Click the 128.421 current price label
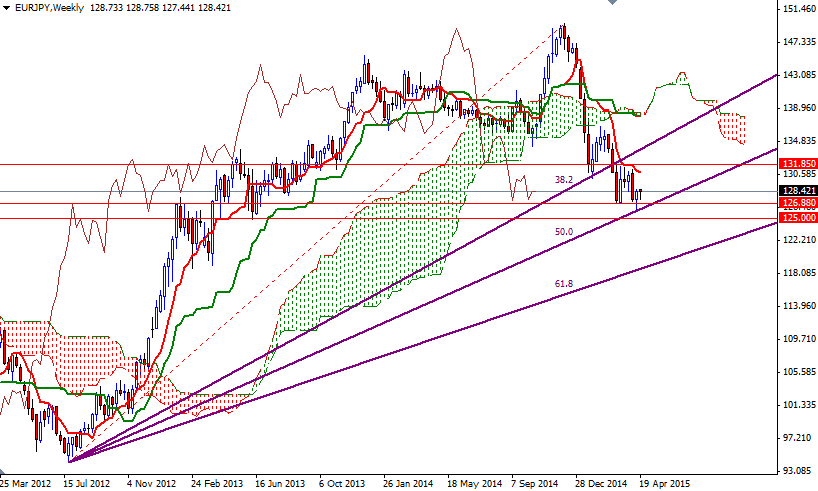This screenshot has width=818, height=491. click(798, 191)
